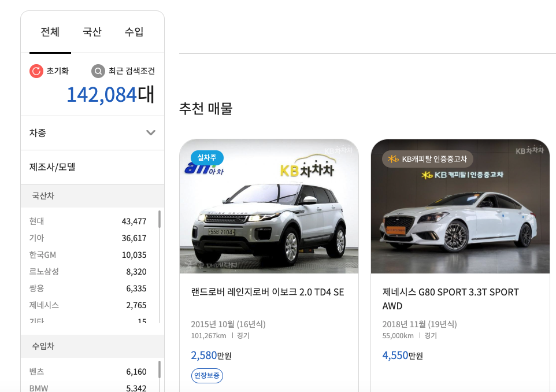
Task: Open the Genesis G80 Sport car photo
Action: [460, 206]
